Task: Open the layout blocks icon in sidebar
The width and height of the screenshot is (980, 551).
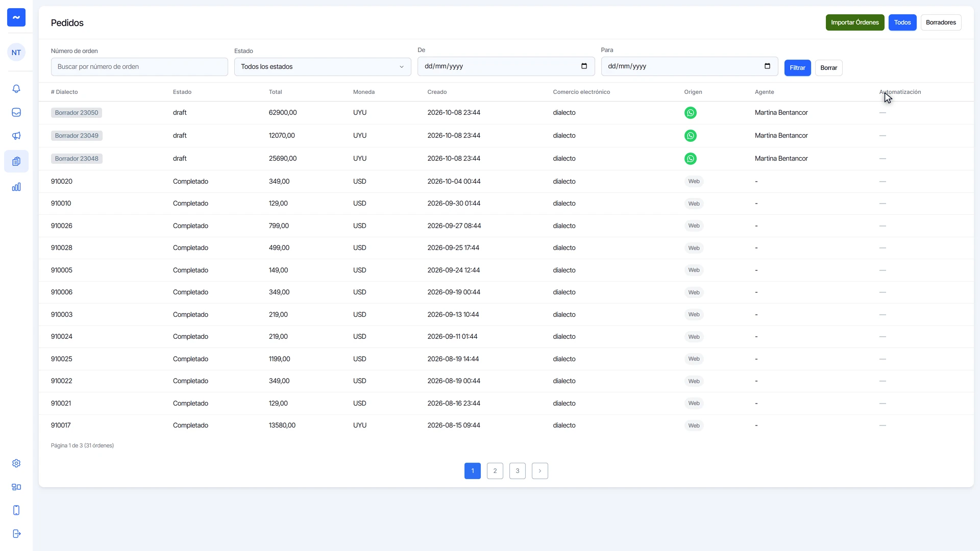Action: coord(16,487)
